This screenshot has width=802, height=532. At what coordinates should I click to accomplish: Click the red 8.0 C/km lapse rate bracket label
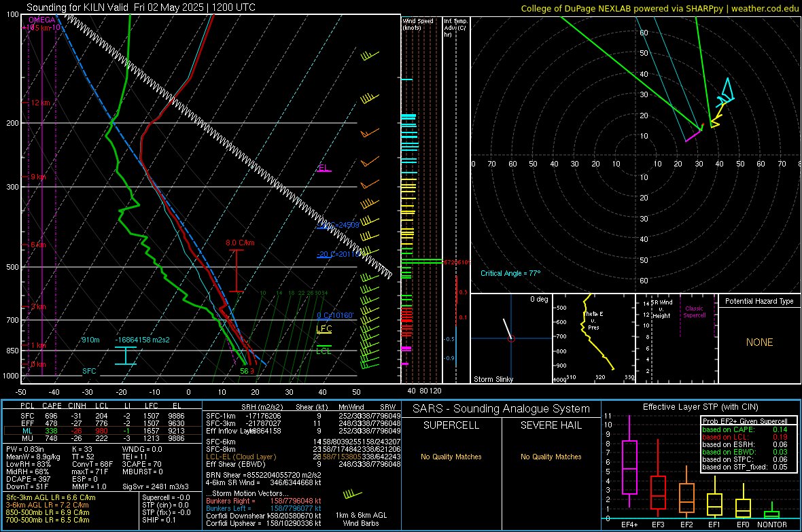click(240, 243)
